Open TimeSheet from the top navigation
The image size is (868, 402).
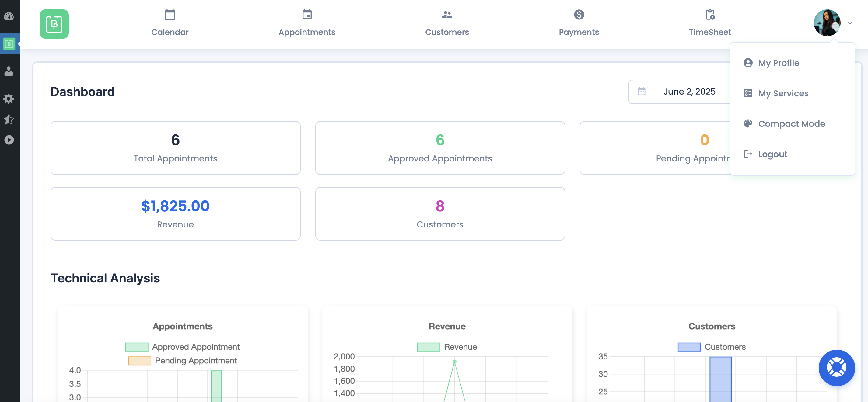709,23
